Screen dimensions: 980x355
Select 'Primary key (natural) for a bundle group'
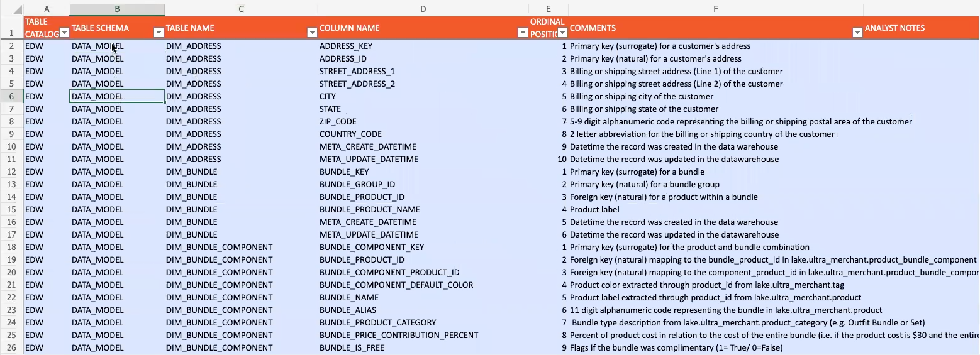point(716,184)
